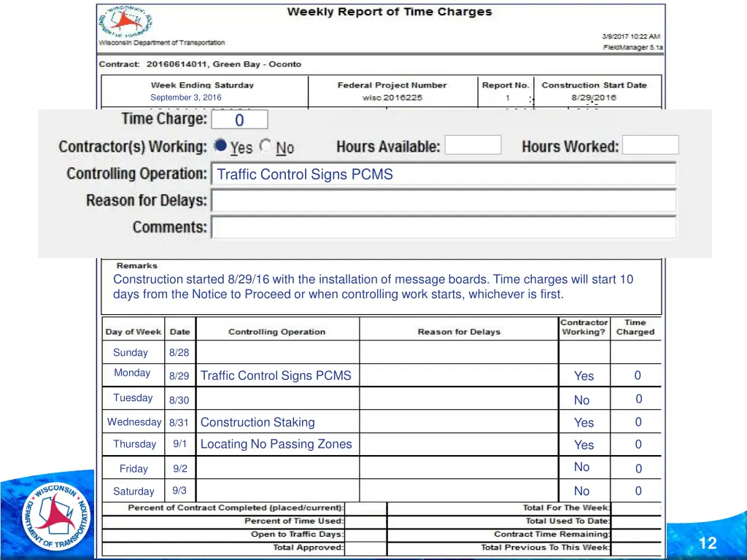
Task: Click the "Reason for Delays" table column header
Action: (x=460, y=332)
